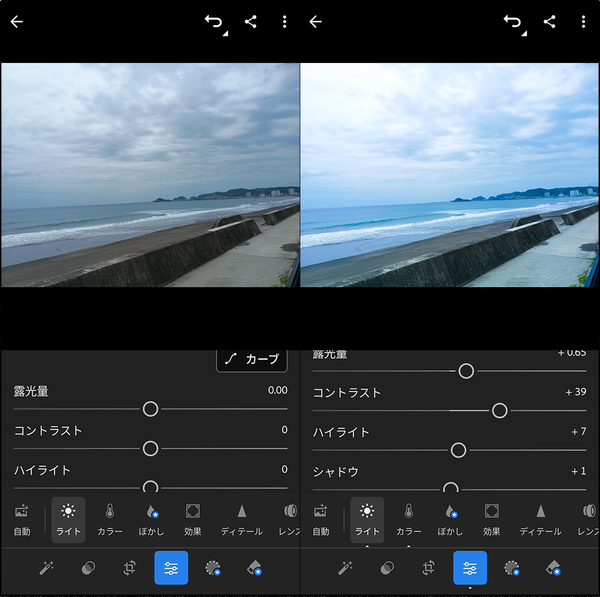Open three-dot menu in left screen
The height and width of the screenshot is (597, 600).
click(284, 22)
